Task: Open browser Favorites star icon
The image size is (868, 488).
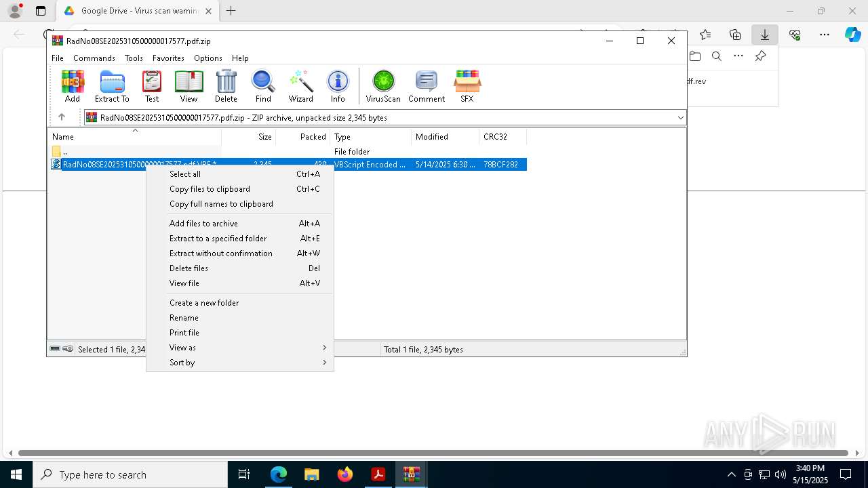Action: coord(705,35)
